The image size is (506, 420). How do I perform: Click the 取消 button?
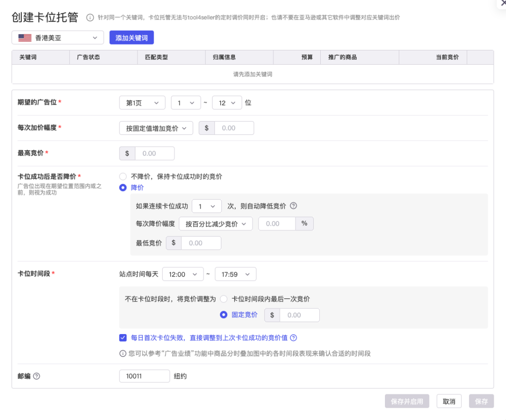pyautogui.click(x=449, y=401)
